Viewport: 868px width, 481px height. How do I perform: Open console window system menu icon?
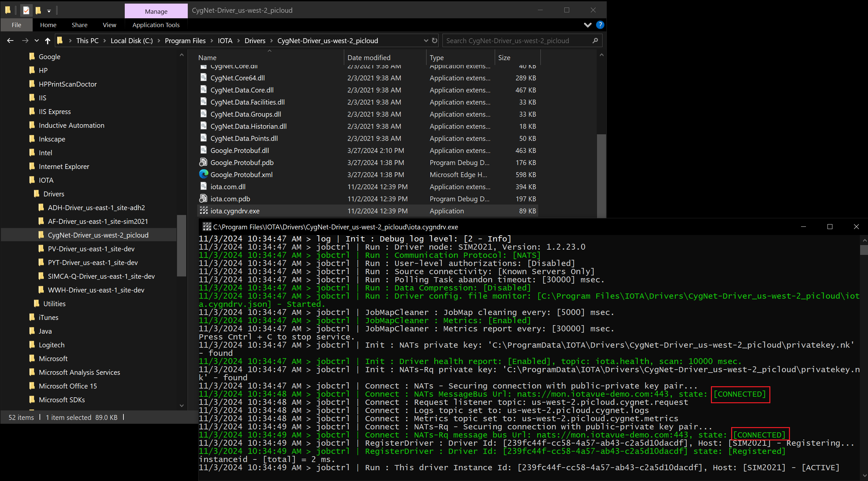207,226
